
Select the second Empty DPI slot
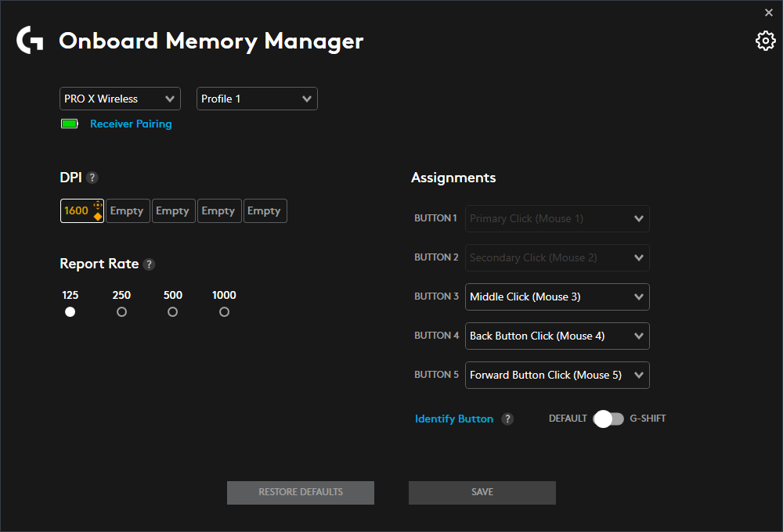(173, 210)
